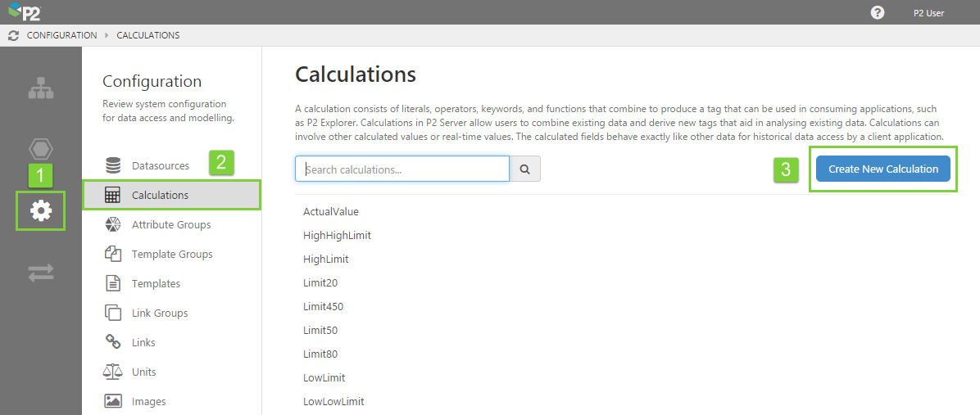
Task: Open the help question mark icon
Action: pos(878,12)
